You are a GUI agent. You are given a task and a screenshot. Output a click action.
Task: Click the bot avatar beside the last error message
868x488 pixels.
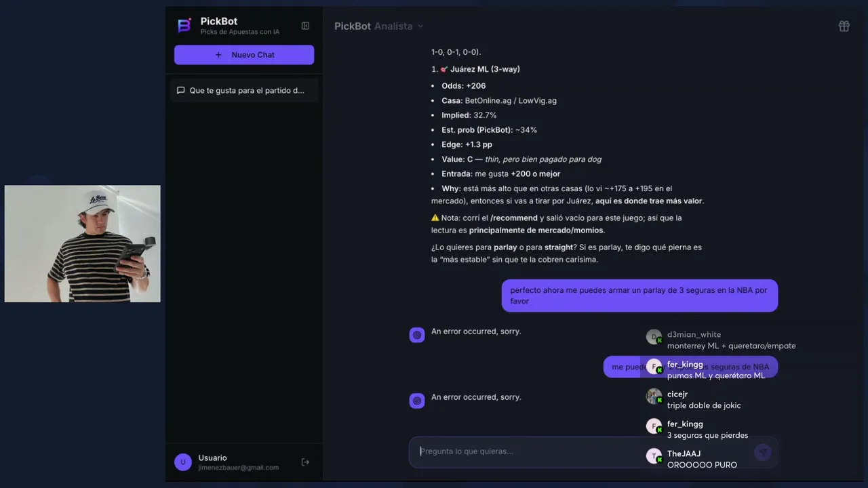417,401
